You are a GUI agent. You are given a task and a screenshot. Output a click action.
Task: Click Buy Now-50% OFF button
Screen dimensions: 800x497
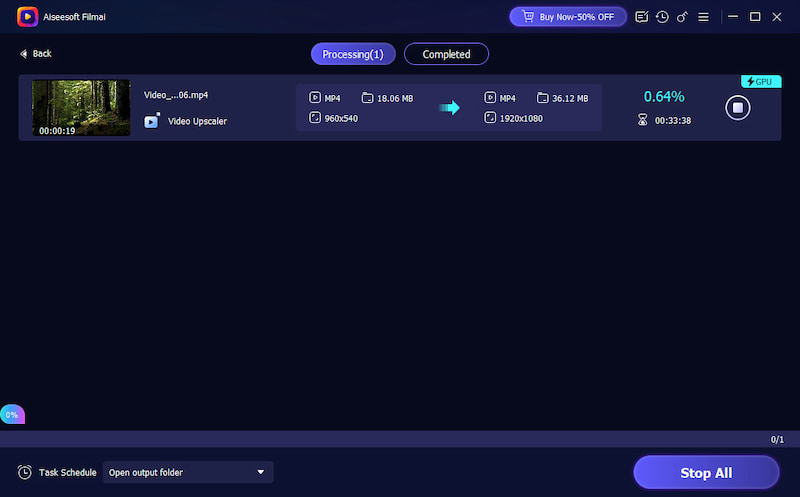tap(568, 17)
